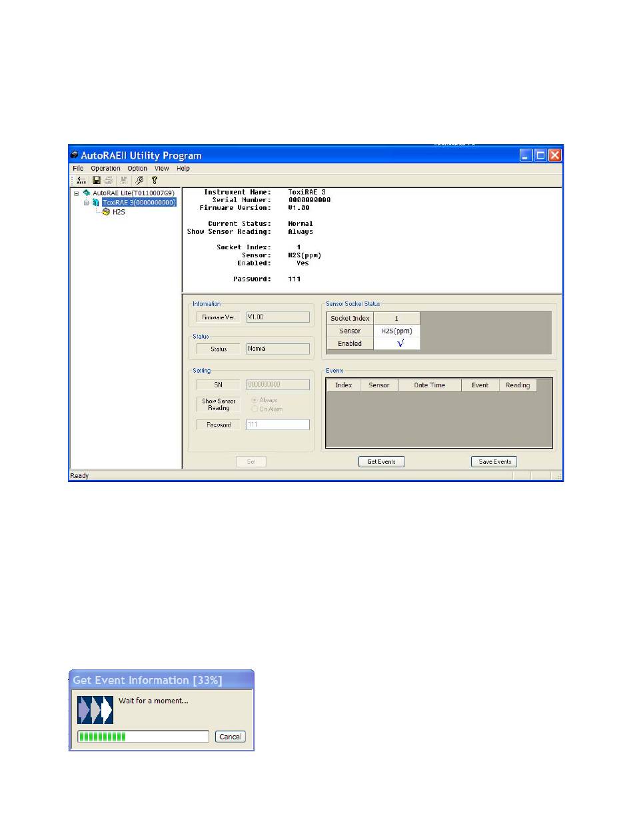This screenshot has height=840, width=633.
Task: Open the Option menu
Action: (x=137, y=169)
